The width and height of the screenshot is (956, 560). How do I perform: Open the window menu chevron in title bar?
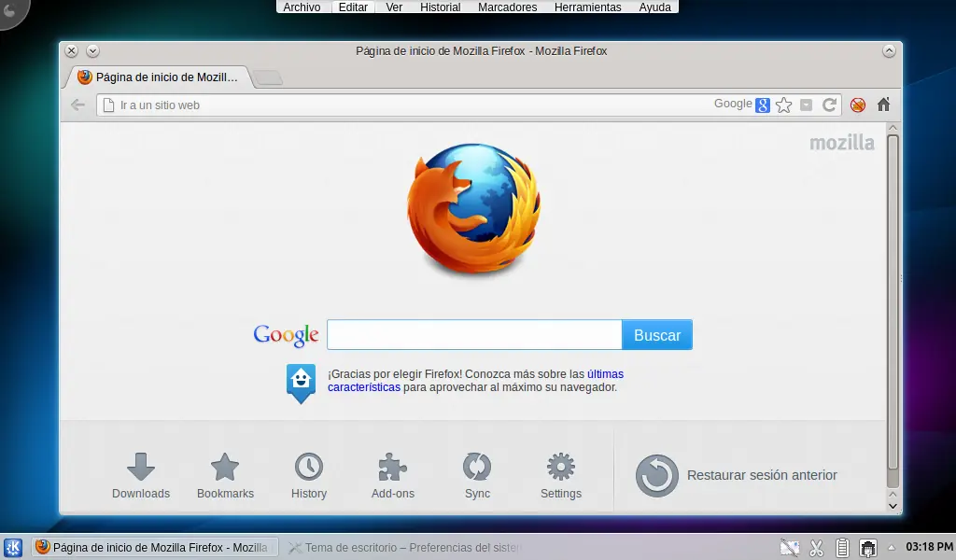pos(92,51)
